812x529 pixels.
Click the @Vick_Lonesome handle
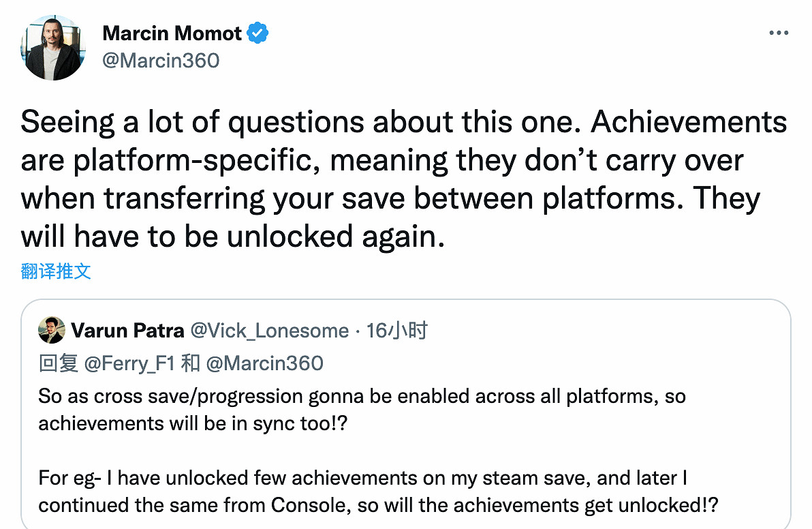coord(269,331)
